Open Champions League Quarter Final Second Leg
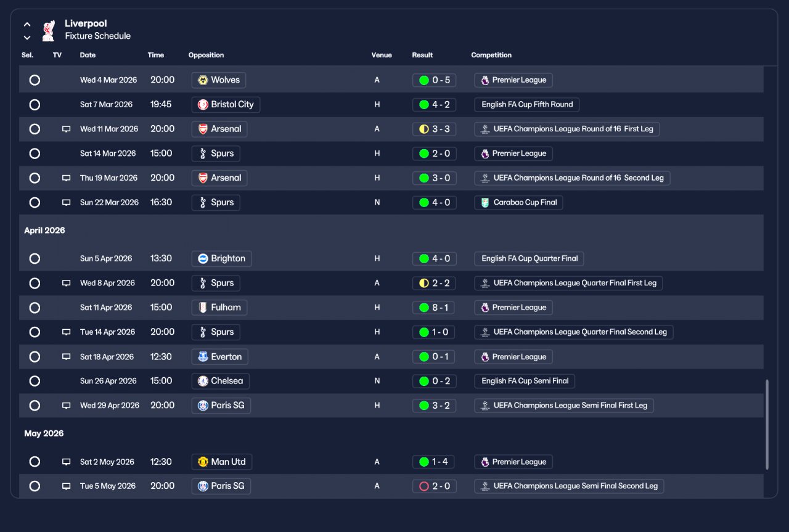Image resolution: width=789 pixels, height=532 pixels. (x=574, y=332)
